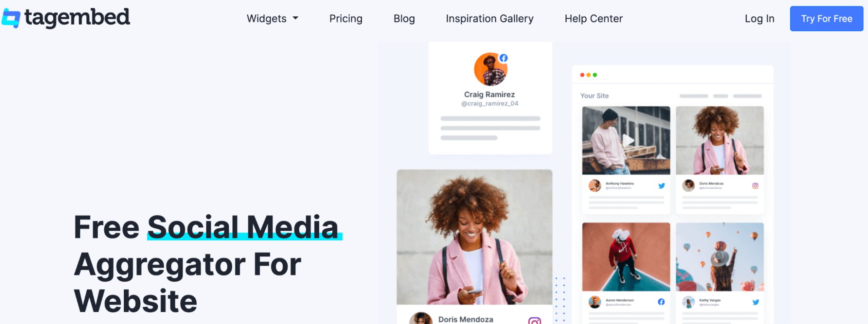The height and width of the screenshot is (324, 868).
Task: Click the tagembed logo icon
Action: pos(11,18)
